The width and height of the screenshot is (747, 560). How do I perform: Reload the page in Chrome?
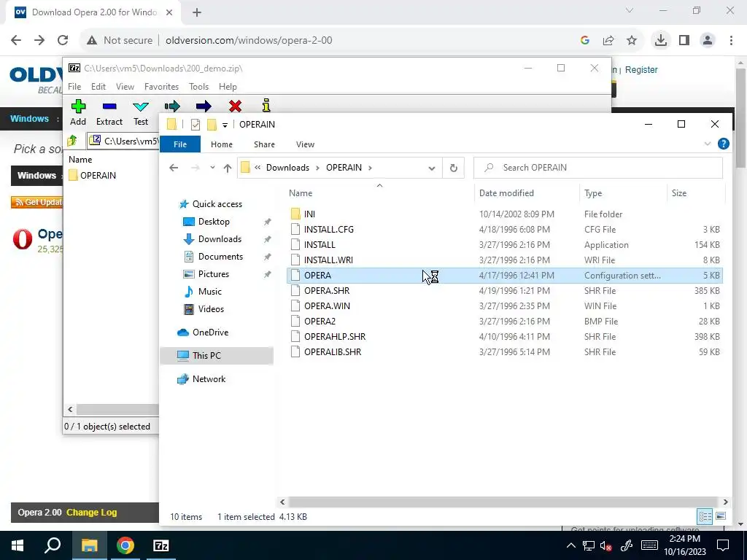click(63, 41)
